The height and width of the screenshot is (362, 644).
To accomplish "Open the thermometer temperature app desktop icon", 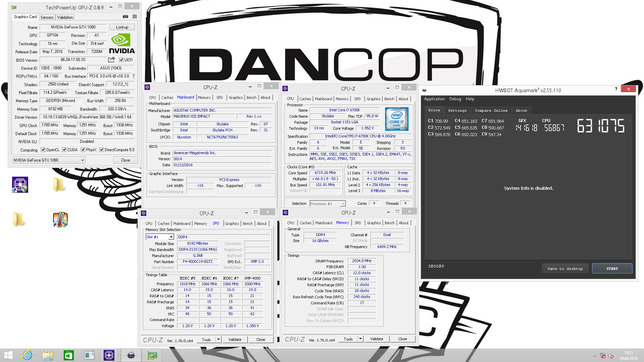I will point(60,220).
